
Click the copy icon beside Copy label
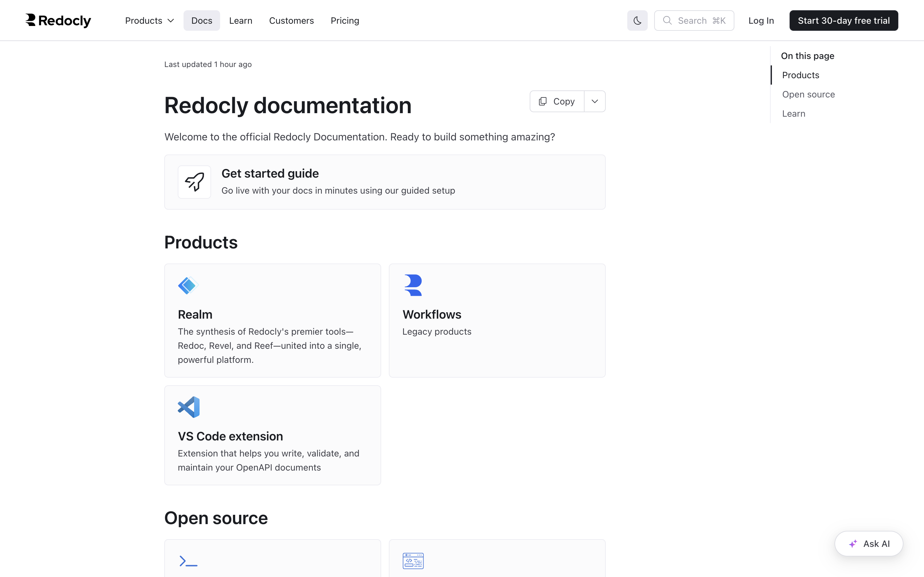[543, 102]
